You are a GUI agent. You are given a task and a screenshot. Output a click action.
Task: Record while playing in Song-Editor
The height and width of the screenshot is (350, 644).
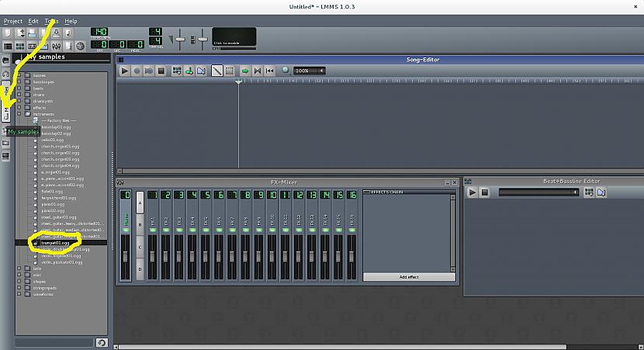(149, 71)
